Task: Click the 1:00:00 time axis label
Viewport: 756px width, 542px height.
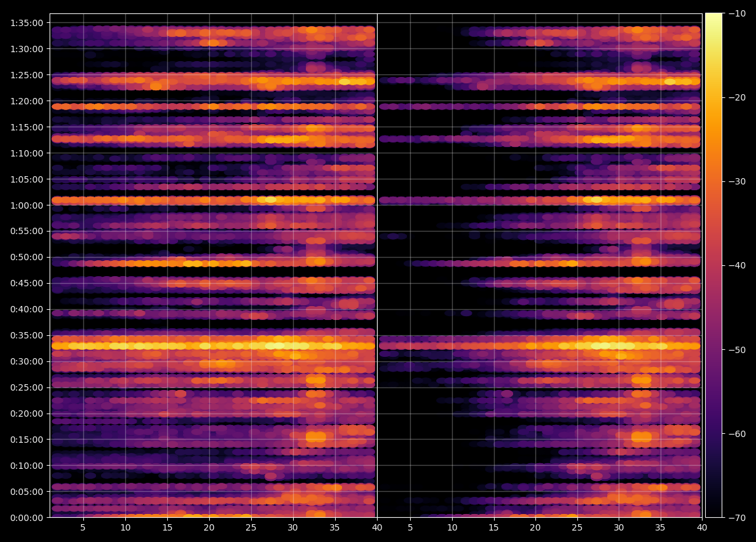Action: point(27,205)
